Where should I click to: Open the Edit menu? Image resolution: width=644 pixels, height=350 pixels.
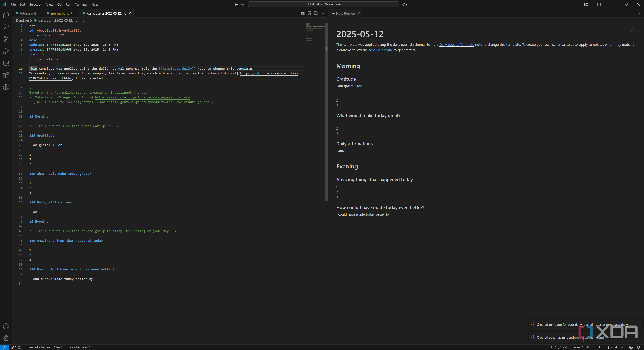[22, 4]
